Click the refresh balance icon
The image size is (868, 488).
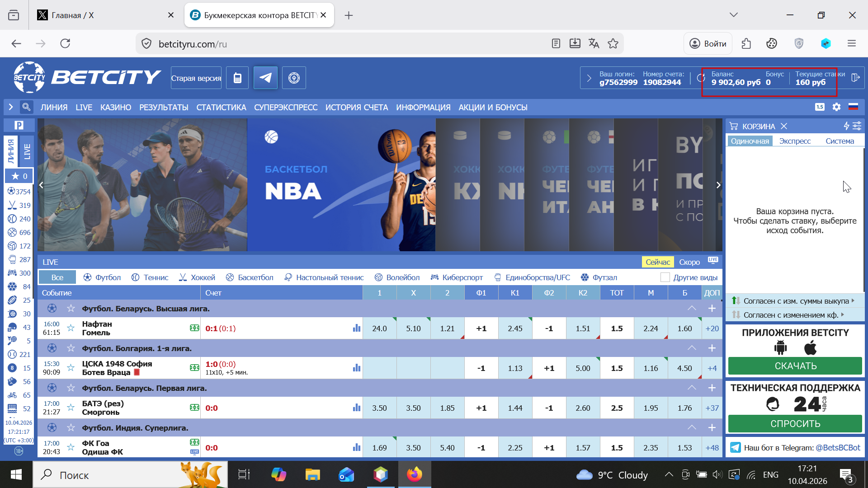[701, 78]
